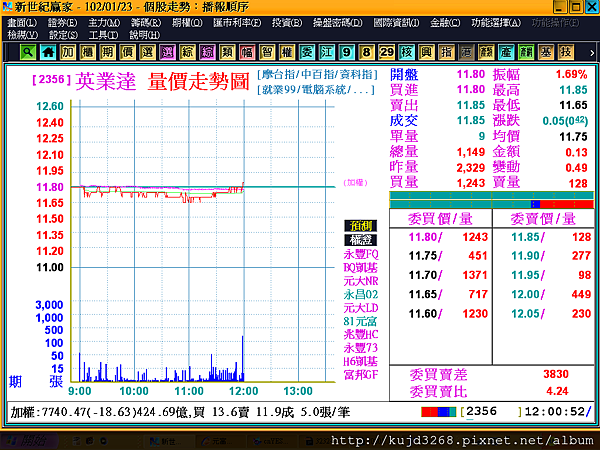Open the yellow 綜 toolbar icon

187,52
